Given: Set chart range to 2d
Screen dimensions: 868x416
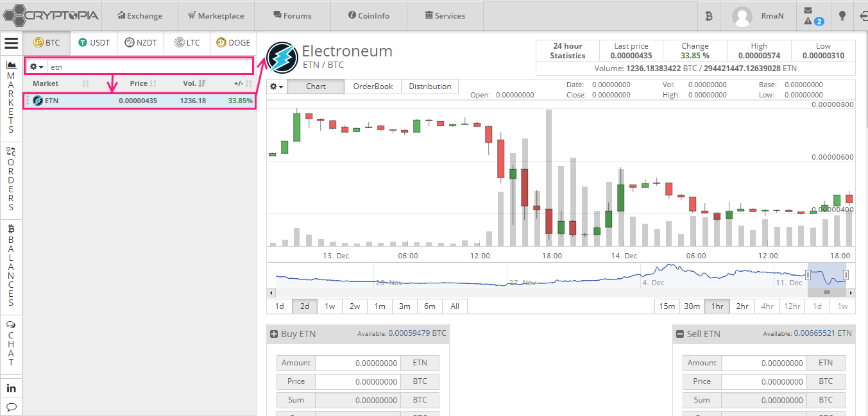Looking at the screenshot, I should coord(305,306).
